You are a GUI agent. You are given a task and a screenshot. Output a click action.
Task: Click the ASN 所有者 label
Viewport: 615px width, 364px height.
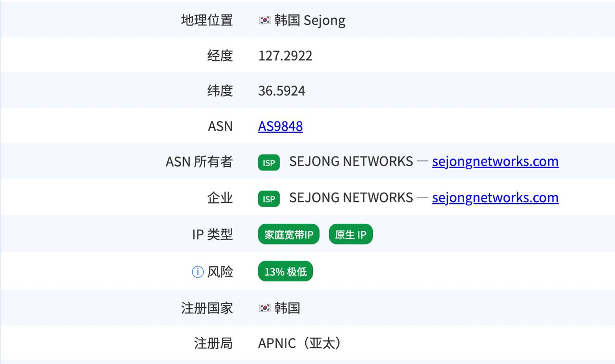click(199, 162)
